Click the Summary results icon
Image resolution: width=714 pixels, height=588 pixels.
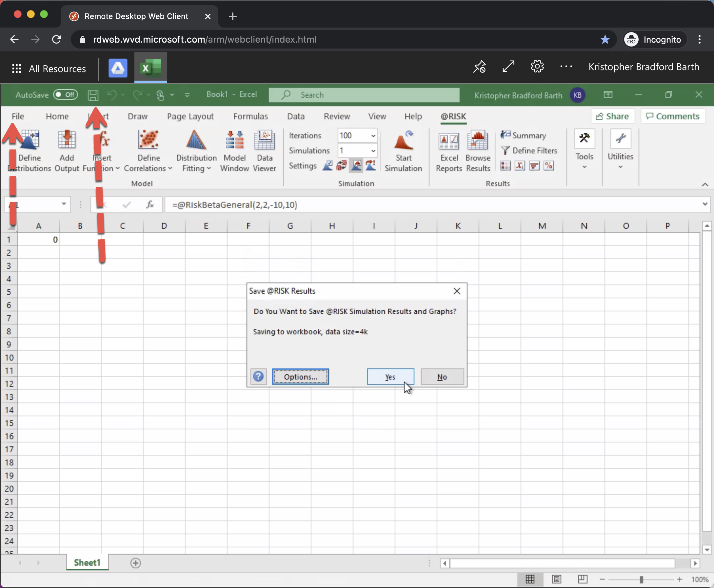pyautogui.click(x=506, y=135)
